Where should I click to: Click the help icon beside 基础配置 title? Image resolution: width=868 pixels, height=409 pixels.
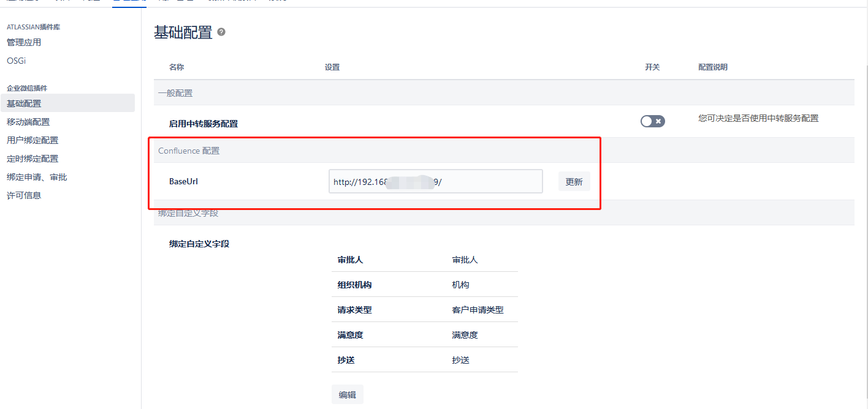[x=221, y=32]
